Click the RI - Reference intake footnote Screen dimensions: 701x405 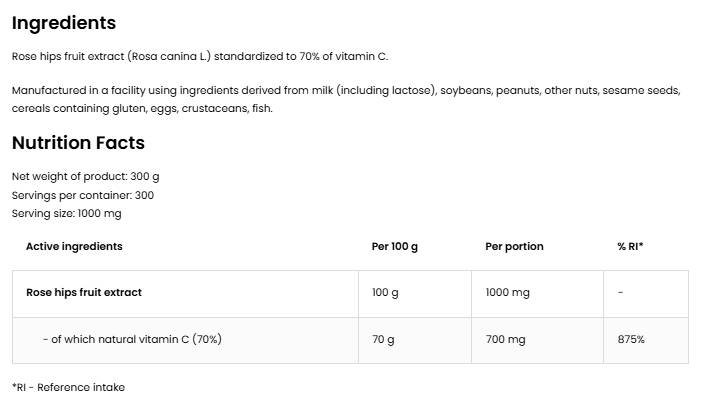click(x=68, y=387)
